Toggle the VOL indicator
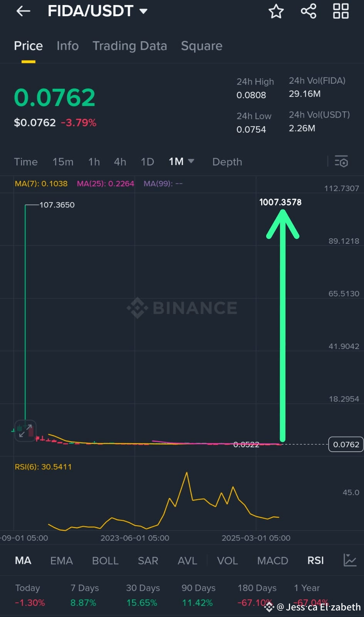The image size is (364, 617). 227,560
